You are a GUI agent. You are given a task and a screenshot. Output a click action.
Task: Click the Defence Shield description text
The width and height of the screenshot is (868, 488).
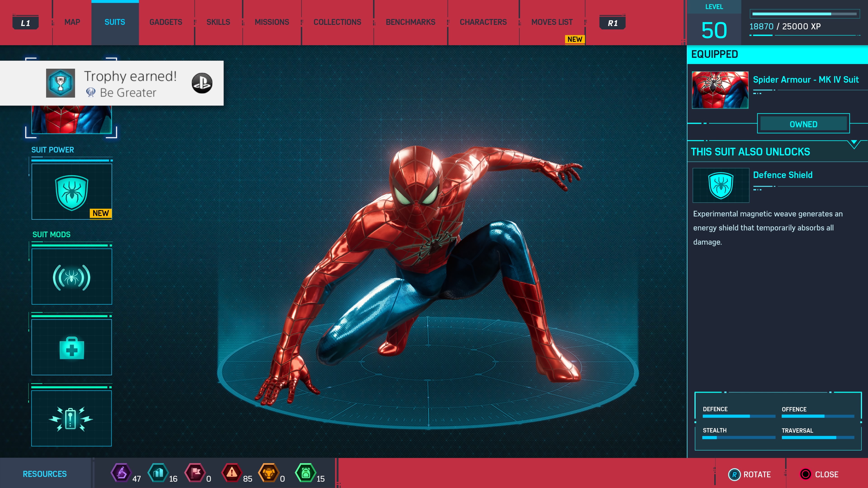pos(768,228)
